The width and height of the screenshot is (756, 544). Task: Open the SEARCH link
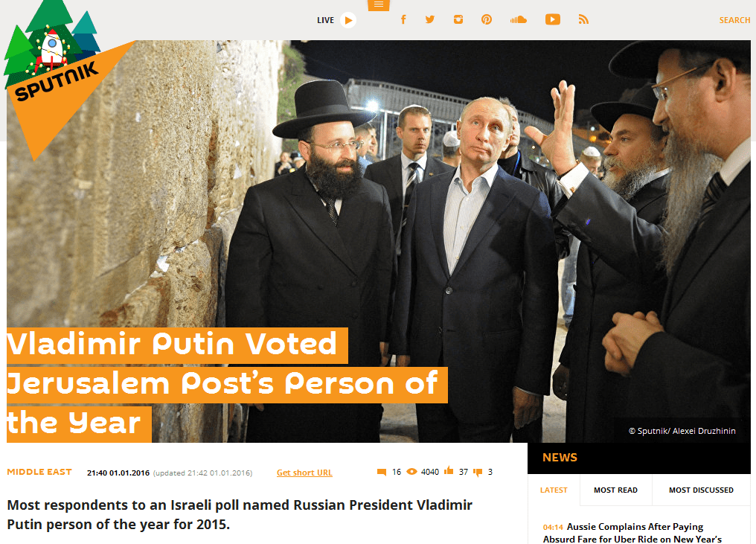(x=734, y=20)
